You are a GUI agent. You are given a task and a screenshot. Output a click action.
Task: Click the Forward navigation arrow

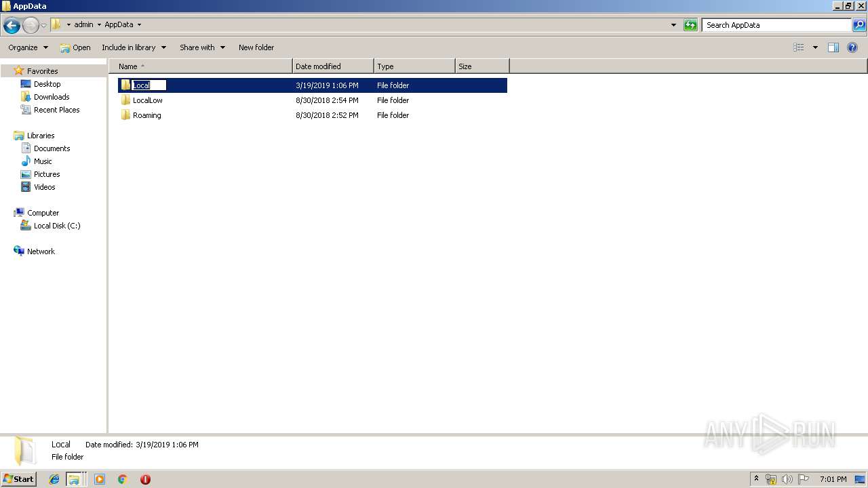coord(31,26)
